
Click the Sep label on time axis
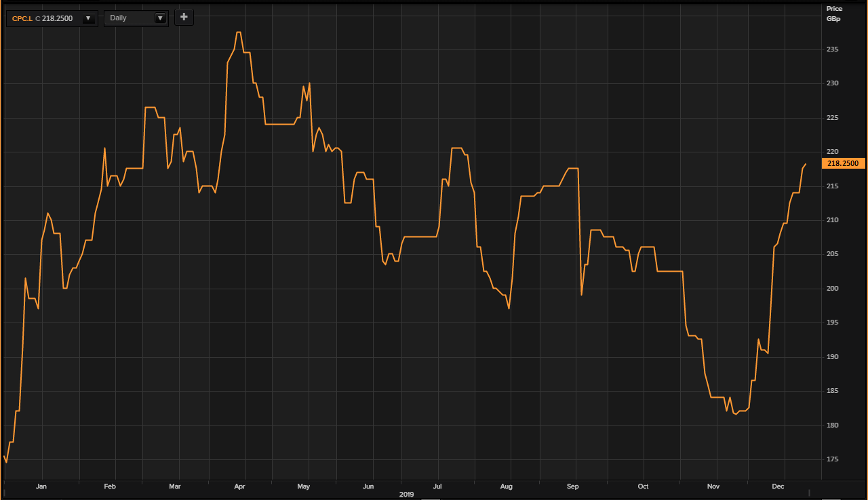pos(573,486)
